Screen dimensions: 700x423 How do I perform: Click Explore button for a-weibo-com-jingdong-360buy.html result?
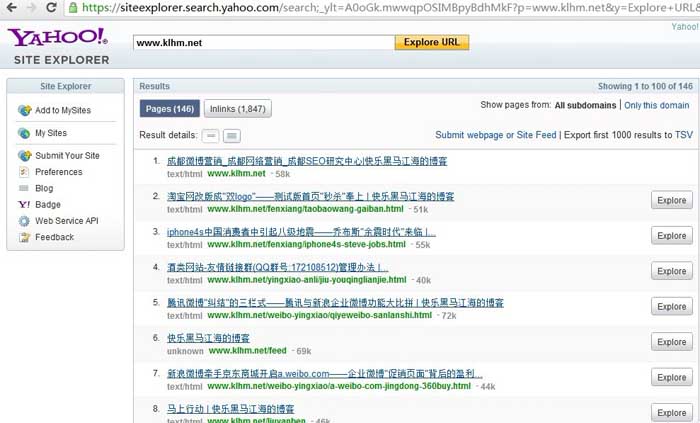[x=671, y=377]
